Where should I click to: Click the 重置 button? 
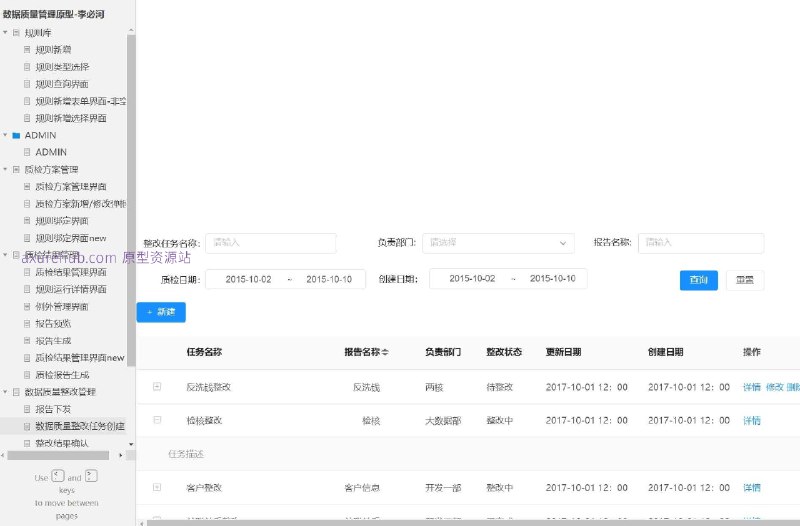[745, 280]
